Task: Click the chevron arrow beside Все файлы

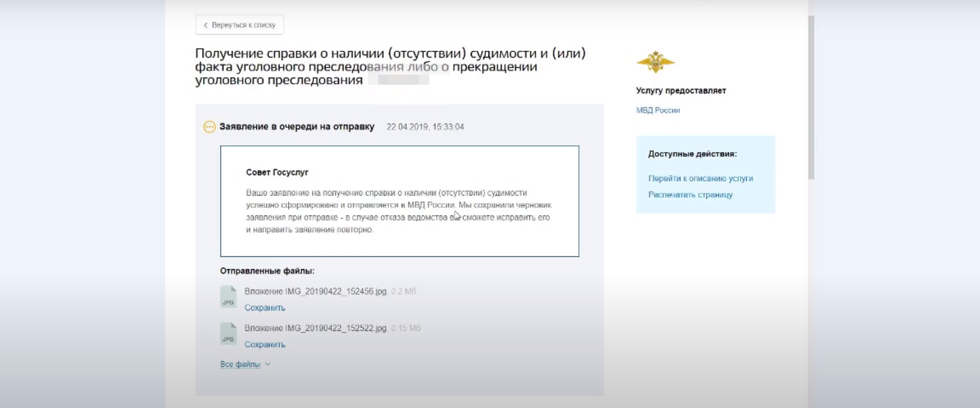Action: click(x=268, y=364)
